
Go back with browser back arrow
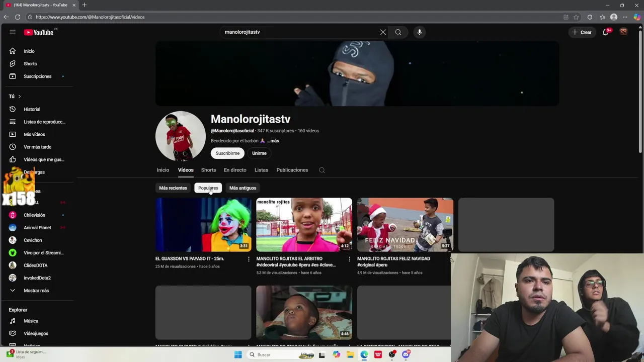(6, 17)
